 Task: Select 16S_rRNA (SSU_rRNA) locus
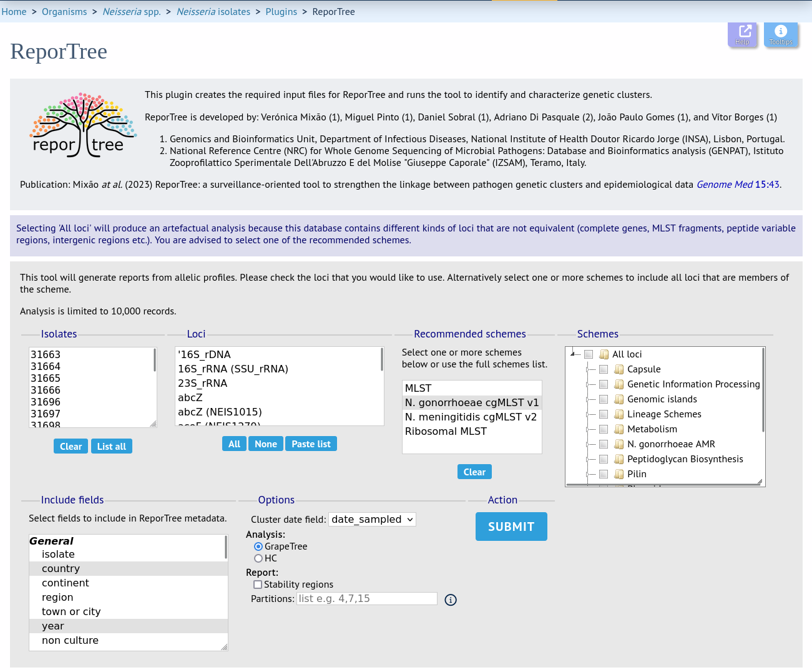278,369
